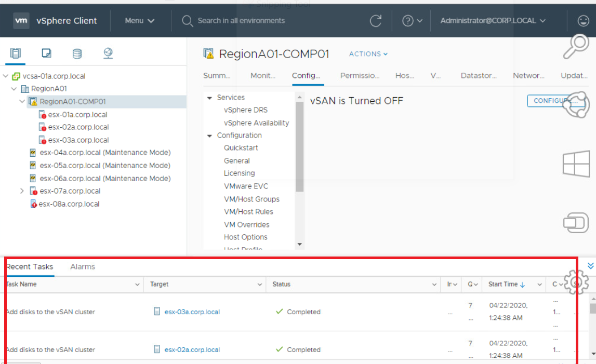Screen dimensions: 596x364
Task: Click the RegionA01 datacenter icon
Action: pyautogui.click(x=25, y=89)
